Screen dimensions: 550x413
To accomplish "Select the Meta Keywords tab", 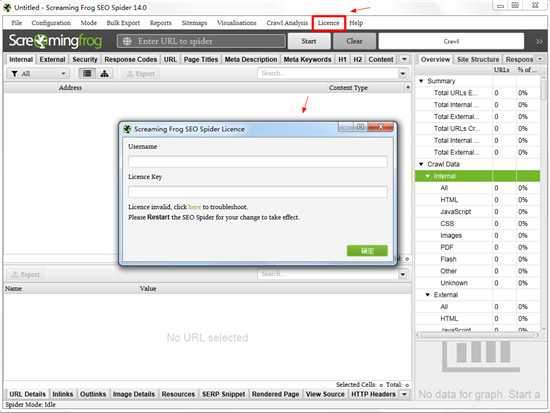I will tap(307, 59).
